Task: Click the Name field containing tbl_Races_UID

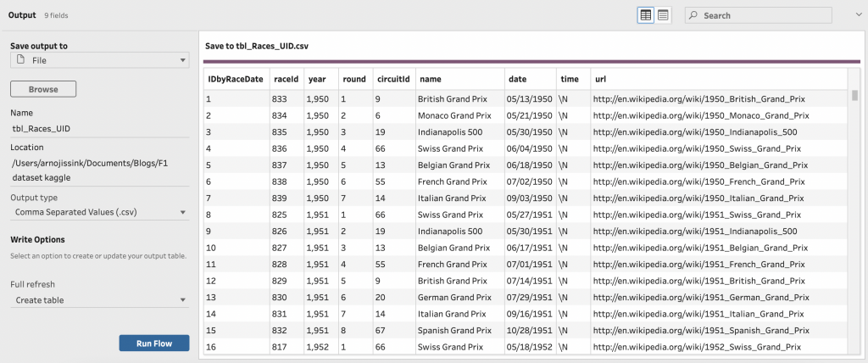Action: click(100, 128)
